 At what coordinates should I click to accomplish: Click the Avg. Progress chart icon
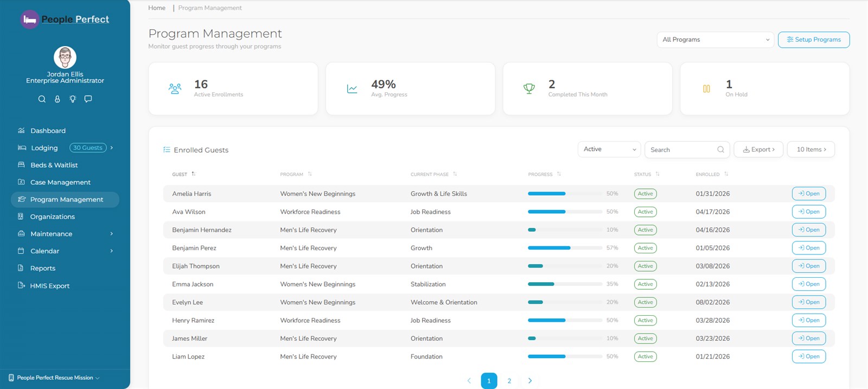tap(352, 89)
